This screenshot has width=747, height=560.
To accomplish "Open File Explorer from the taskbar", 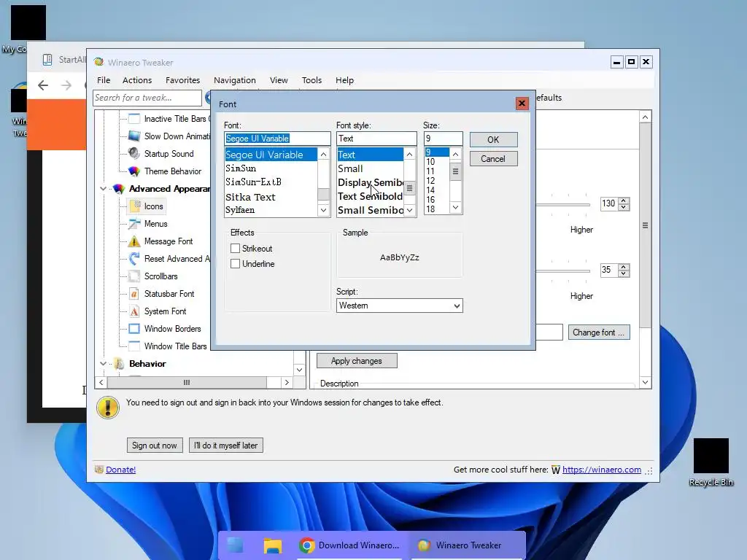I will [273, 545].
